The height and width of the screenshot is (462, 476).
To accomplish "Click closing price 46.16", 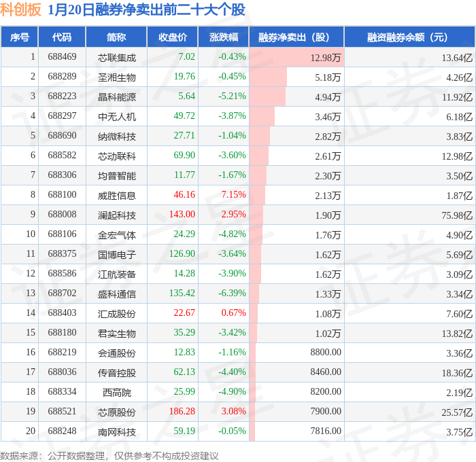I will coord(184,195).
